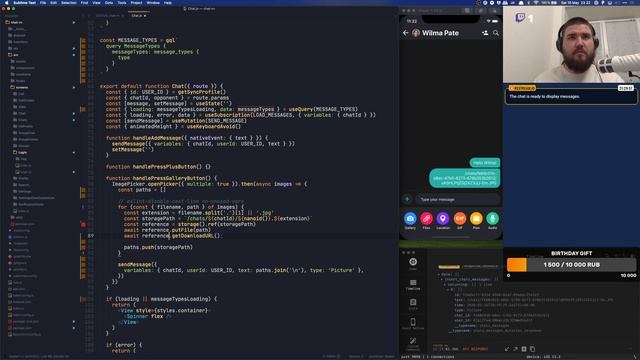Open the File menu
This screenshot has height=360, width=640.
(43, 2)
